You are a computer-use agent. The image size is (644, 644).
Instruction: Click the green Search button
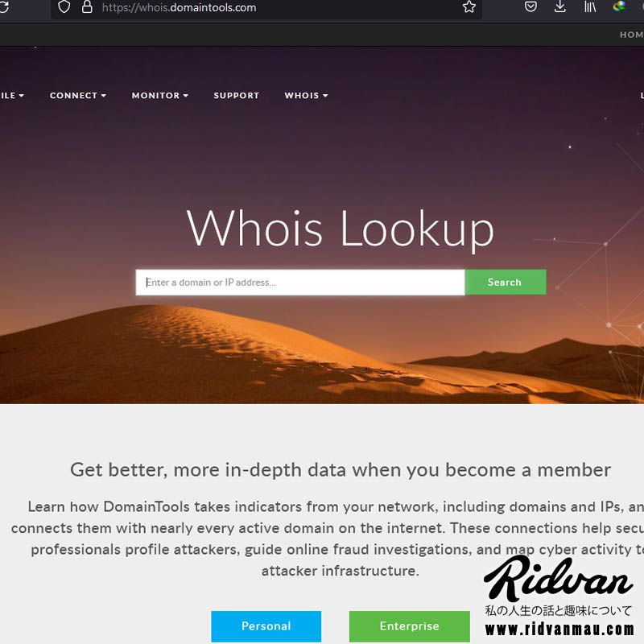[x=506, y=283]
